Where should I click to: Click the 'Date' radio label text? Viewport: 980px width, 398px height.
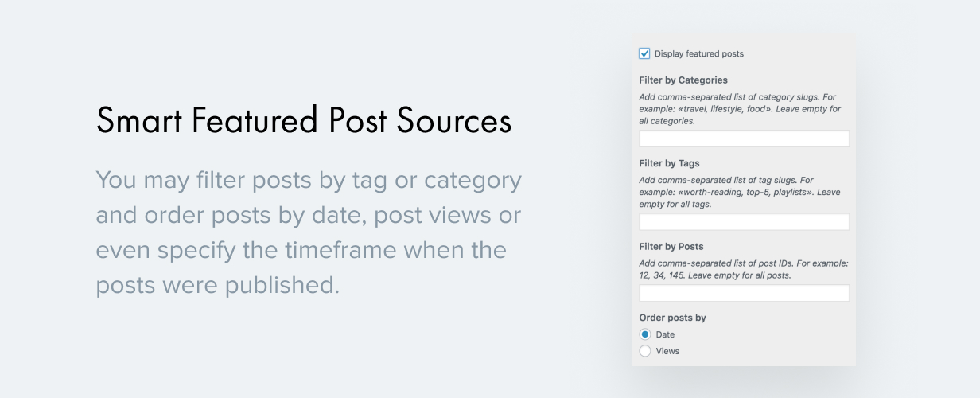click(665, 335)
